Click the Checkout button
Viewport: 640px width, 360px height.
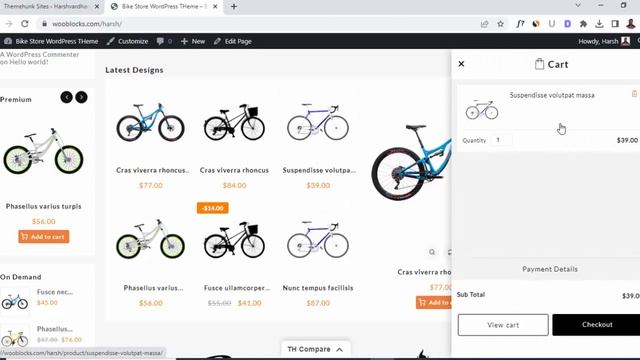click(597, 324)
